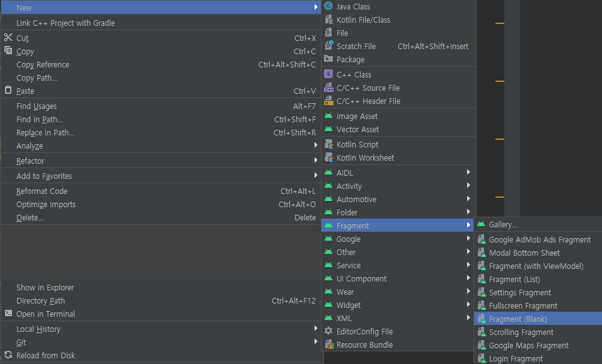Click the Resource Bundle icon
This screenshot has height=364, width=602.
pos(328,344)
